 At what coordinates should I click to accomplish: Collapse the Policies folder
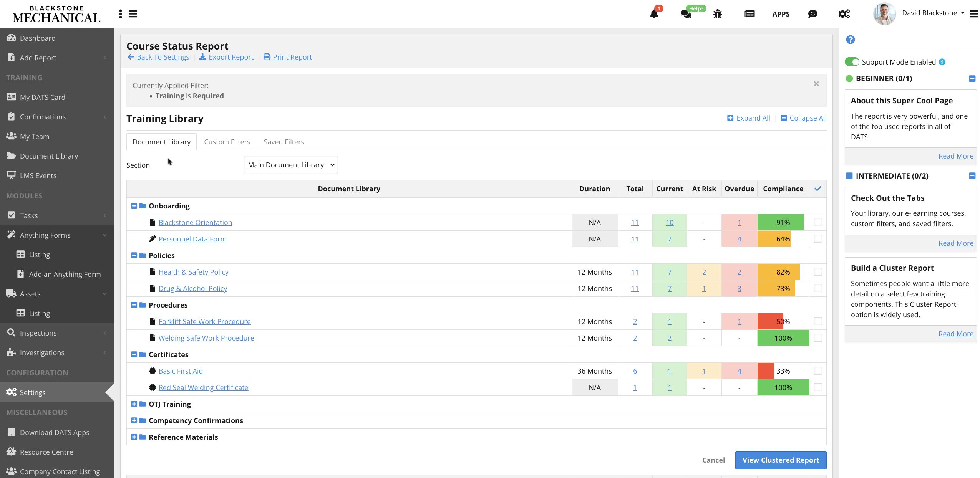pos(134,255)
